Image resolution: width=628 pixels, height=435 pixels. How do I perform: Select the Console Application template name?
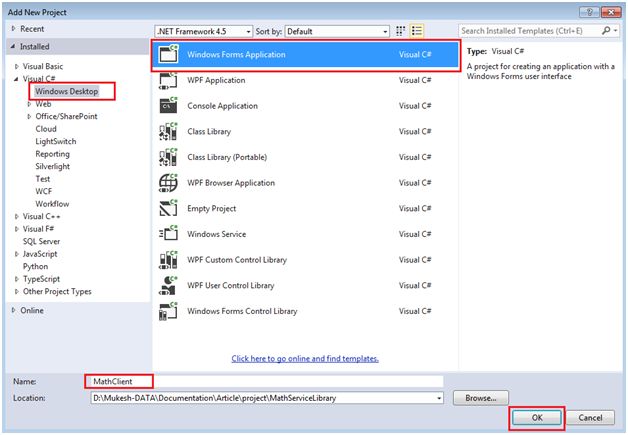(x=222, y=106)
